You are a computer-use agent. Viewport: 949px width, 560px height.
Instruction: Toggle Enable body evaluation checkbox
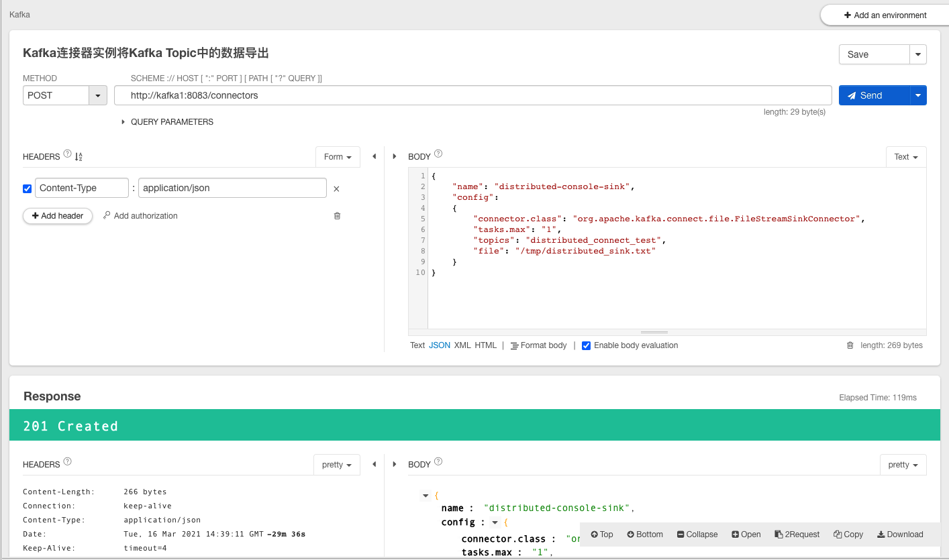click(x=586, y=345)
